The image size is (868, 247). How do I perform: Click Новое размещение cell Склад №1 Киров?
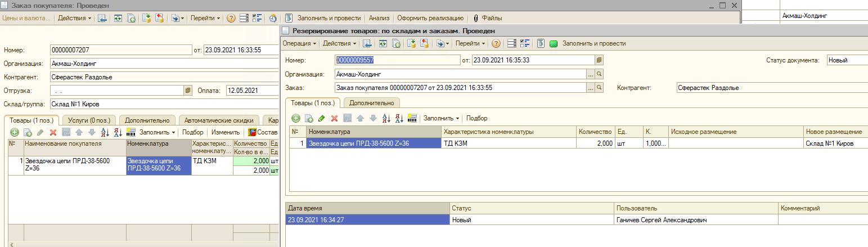[x=836, y=143]
